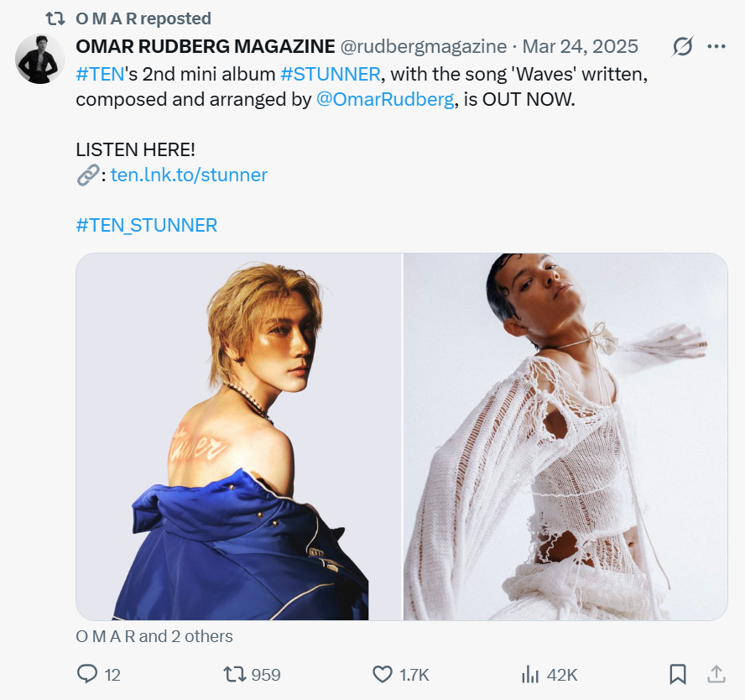This screenshot has height=700, width=745.
Task: Click the share upload icon
Action: point(716,674)
